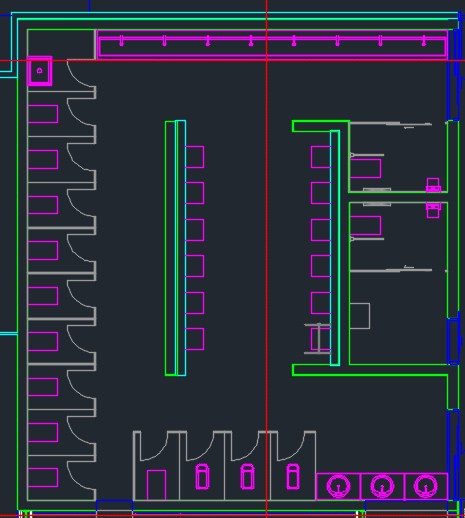Pick the bottommost magenta locker on left wall
The height and width of the screenshot is (518, 465).
[43, 477]
